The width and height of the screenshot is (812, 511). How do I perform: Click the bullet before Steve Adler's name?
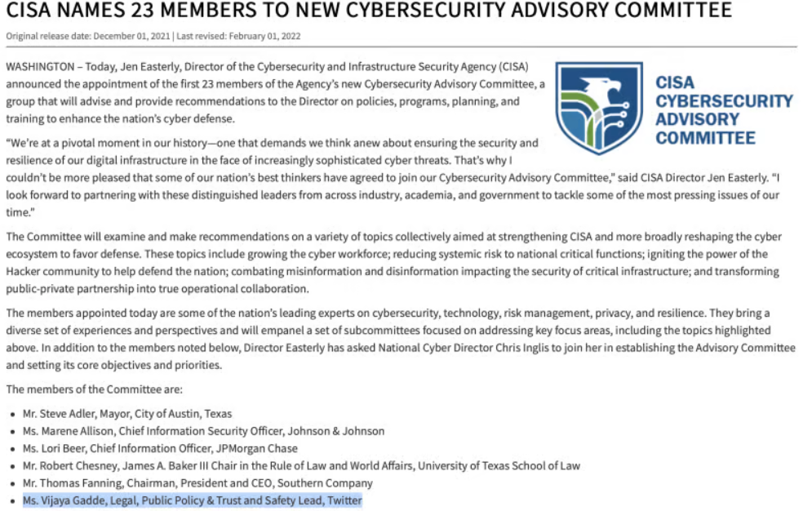point(12,414)
